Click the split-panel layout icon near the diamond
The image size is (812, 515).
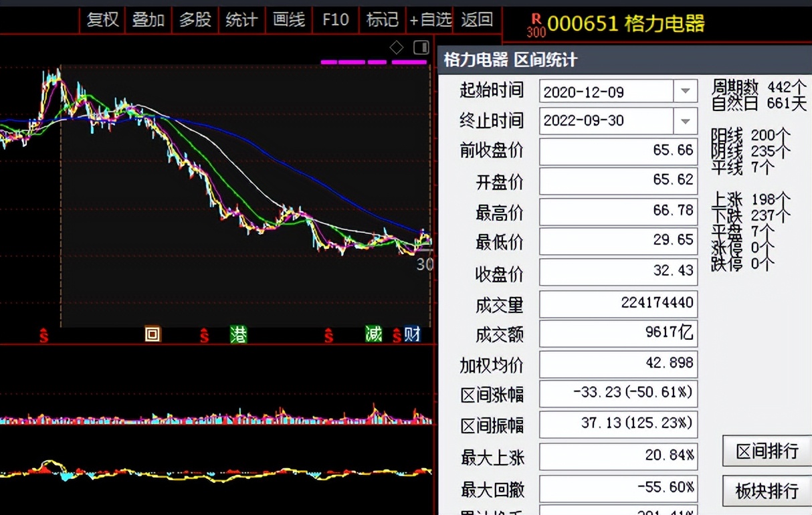point(420,47)
